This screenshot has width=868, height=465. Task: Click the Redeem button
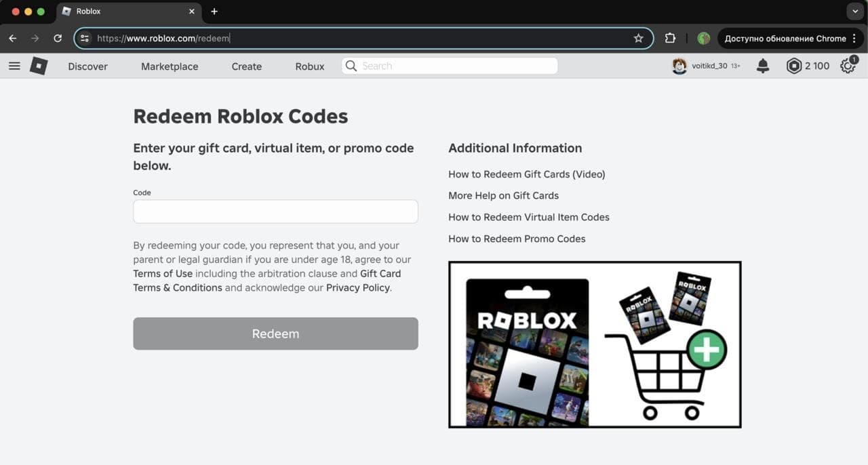click(275, 333)
